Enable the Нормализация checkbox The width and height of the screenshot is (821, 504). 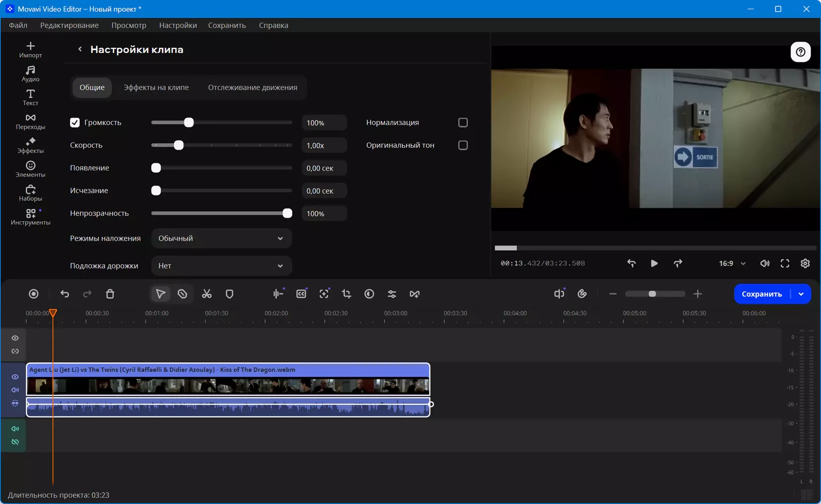click(x=463, y=123)
